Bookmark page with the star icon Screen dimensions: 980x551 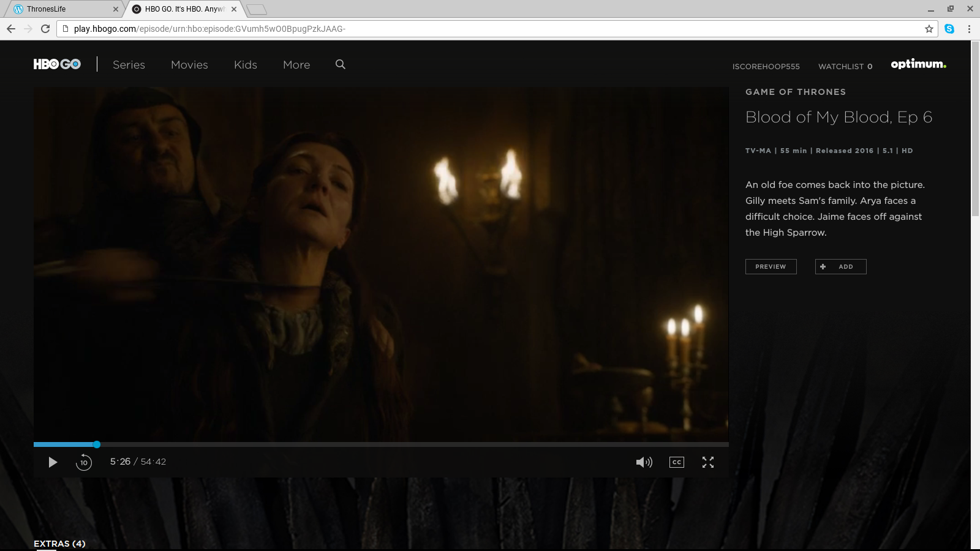coord(929,29)
